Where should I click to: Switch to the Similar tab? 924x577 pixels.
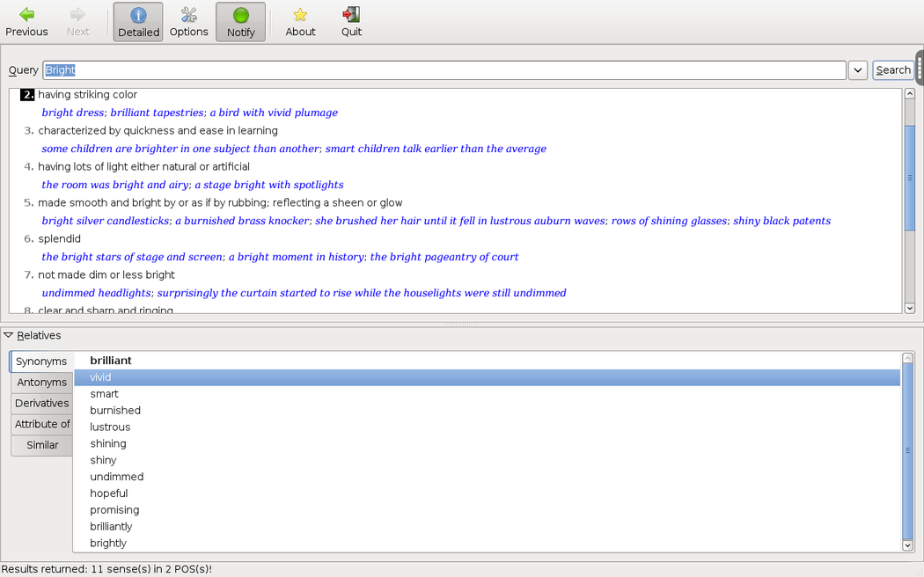click(x=41, y=445)
